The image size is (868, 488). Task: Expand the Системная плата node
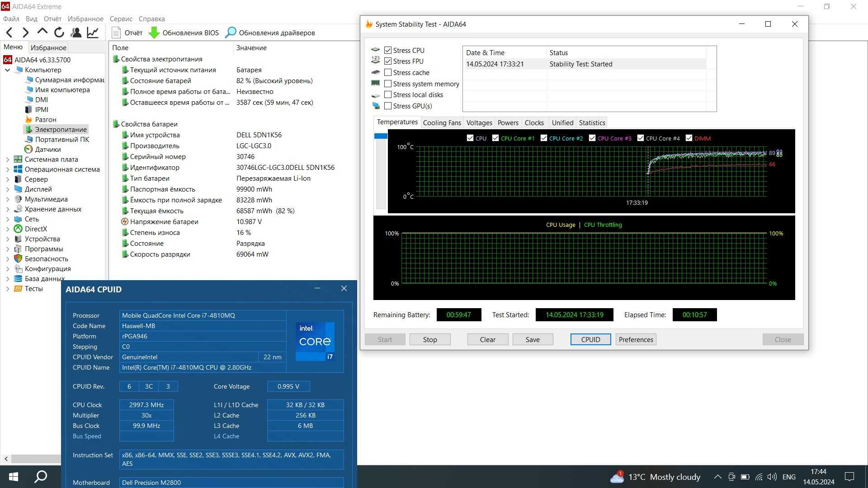pos(8,159)
